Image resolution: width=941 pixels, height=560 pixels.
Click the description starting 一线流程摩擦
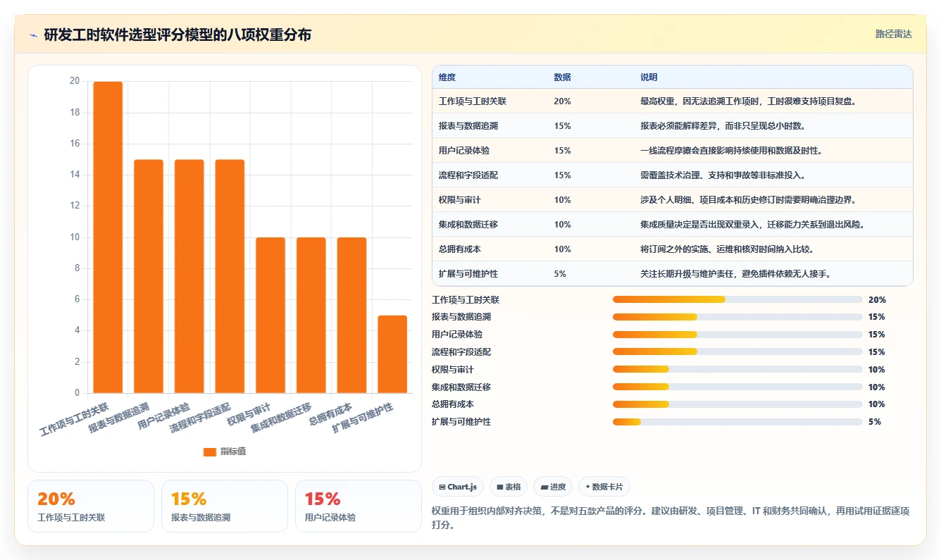coord(731,151)
